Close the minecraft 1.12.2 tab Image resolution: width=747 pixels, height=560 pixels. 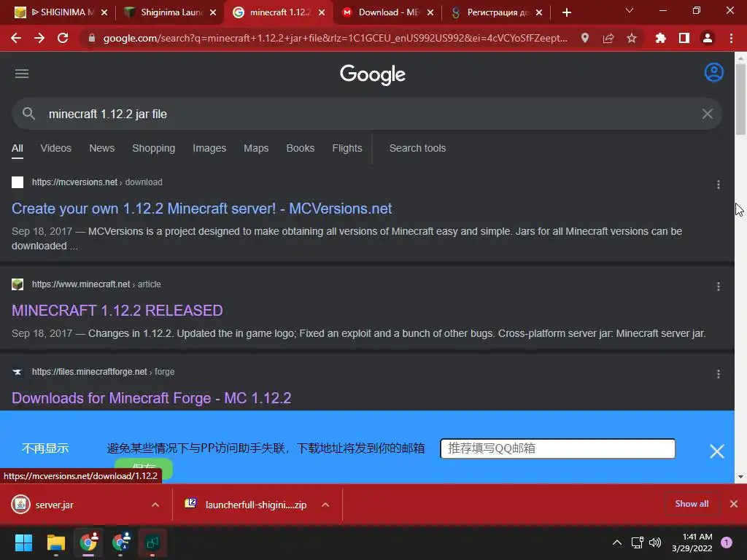(322, 12)
